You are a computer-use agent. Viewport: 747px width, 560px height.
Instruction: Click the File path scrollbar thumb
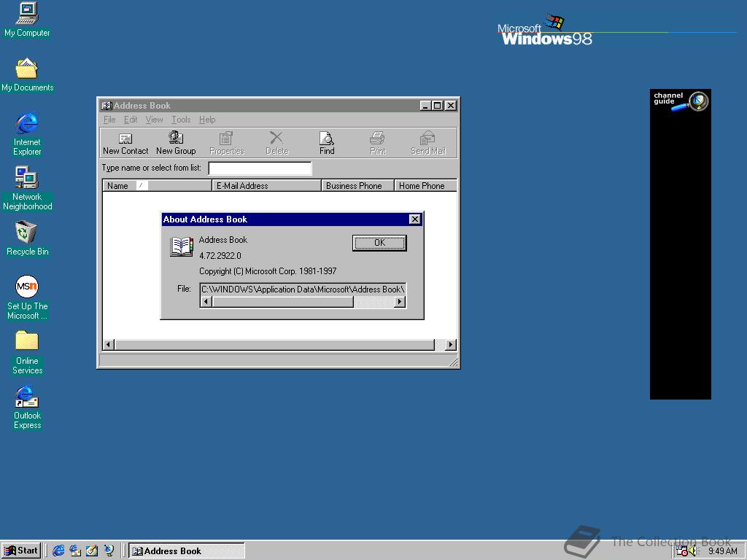coord(283,301)
